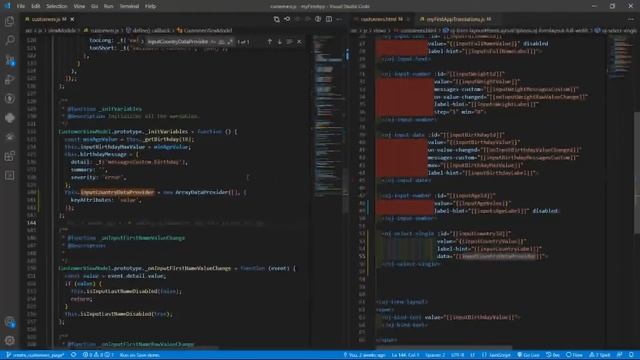Image resolution: width=640 pixels, height=360 pixels.
Task: Click the feedback icon in status bar
Action: click(620, 355)
